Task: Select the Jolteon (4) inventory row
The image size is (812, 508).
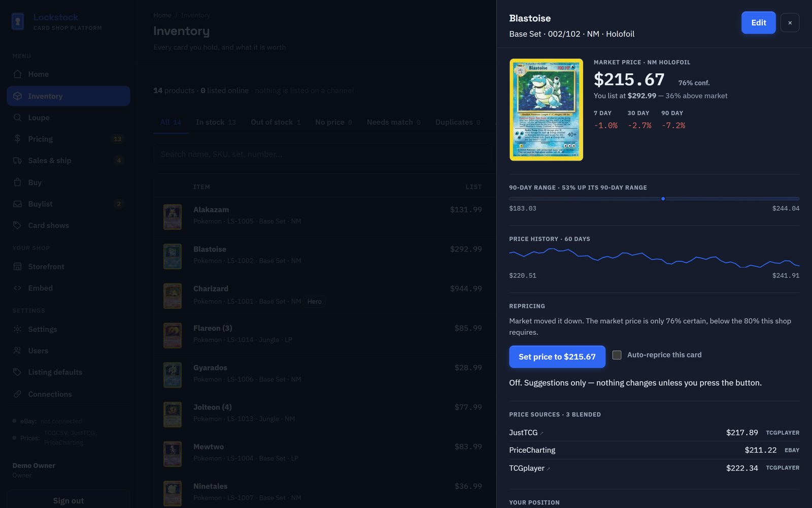Action: pyautogui.click(x=325, y=414)
